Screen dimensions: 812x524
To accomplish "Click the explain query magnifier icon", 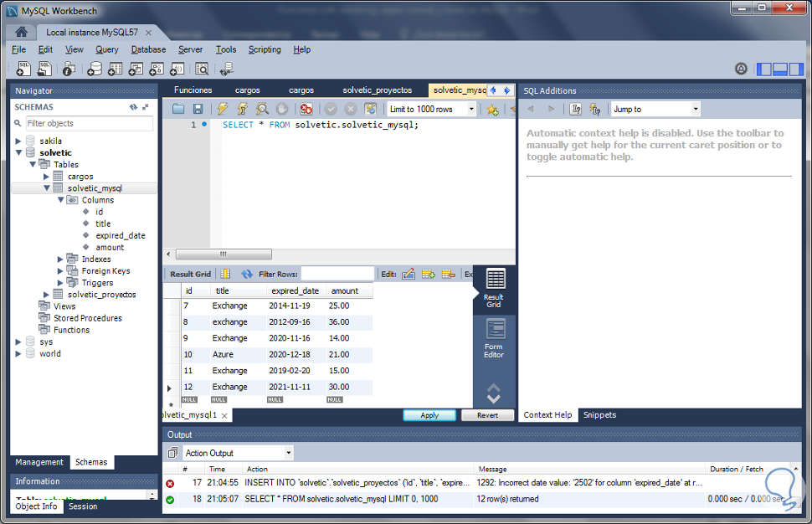I will [x=263, y=109].
